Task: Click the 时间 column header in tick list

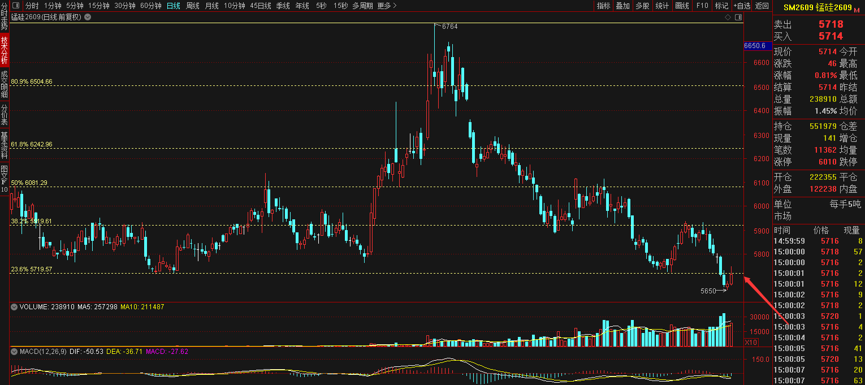Action: [x=782, y=230]
